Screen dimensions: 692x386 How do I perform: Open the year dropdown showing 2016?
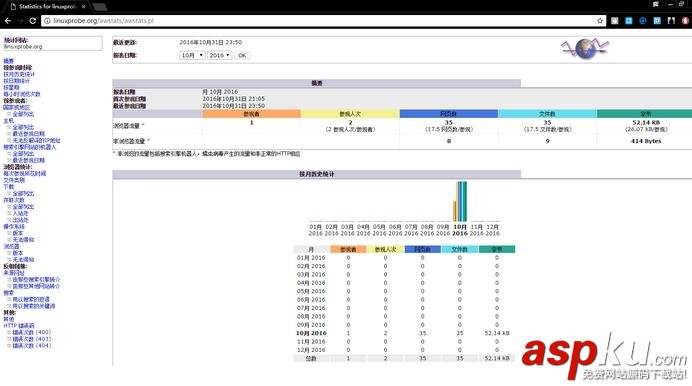coord(219,55)
